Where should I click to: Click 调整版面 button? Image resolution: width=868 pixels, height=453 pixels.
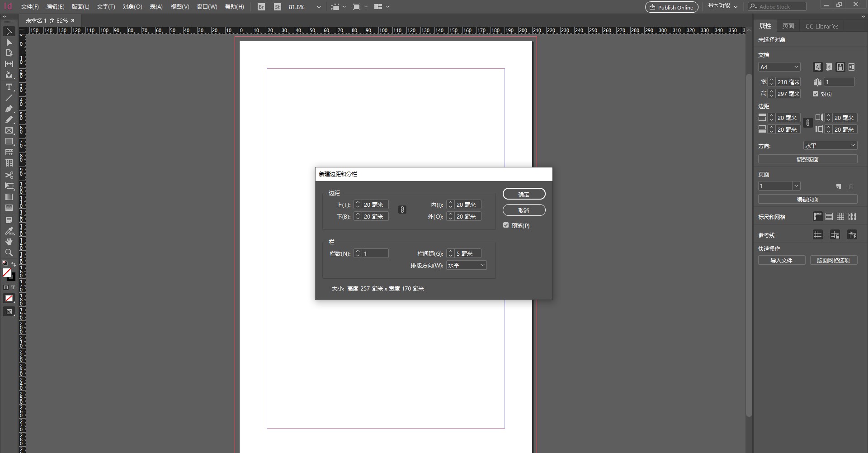tap(807, 159)
